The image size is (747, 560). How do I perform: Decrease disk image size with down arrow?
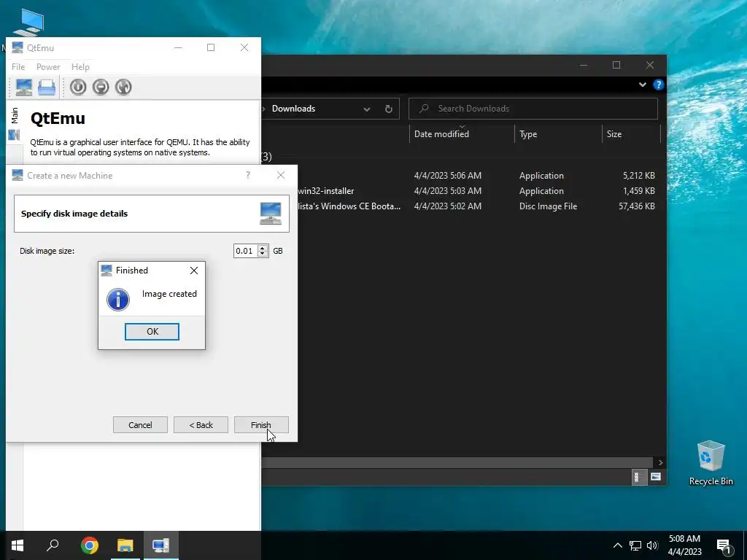click(x=263, y=254)
